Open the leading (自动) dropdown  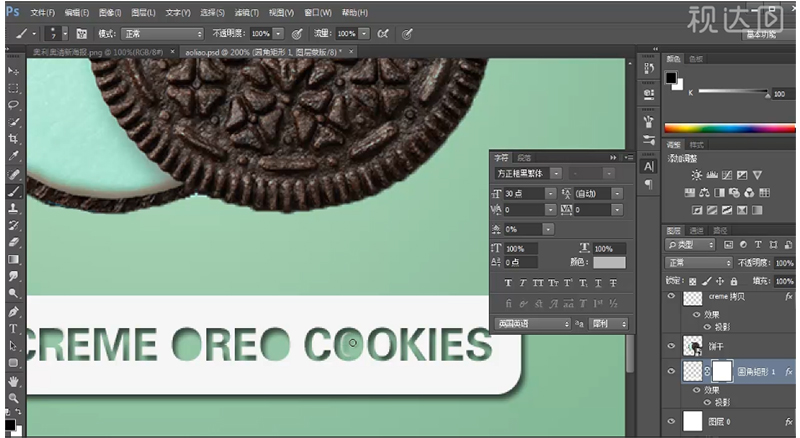617,193
